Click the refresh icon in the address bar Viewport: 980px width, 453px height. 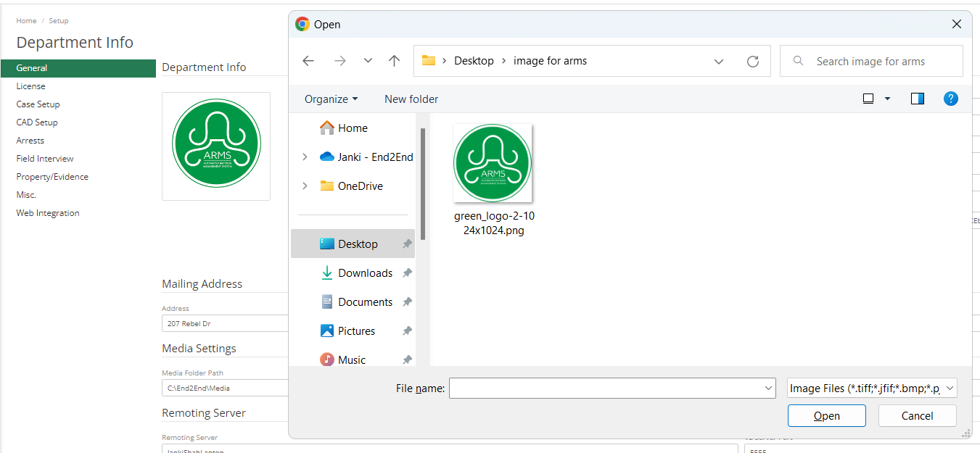coord(753,61)
